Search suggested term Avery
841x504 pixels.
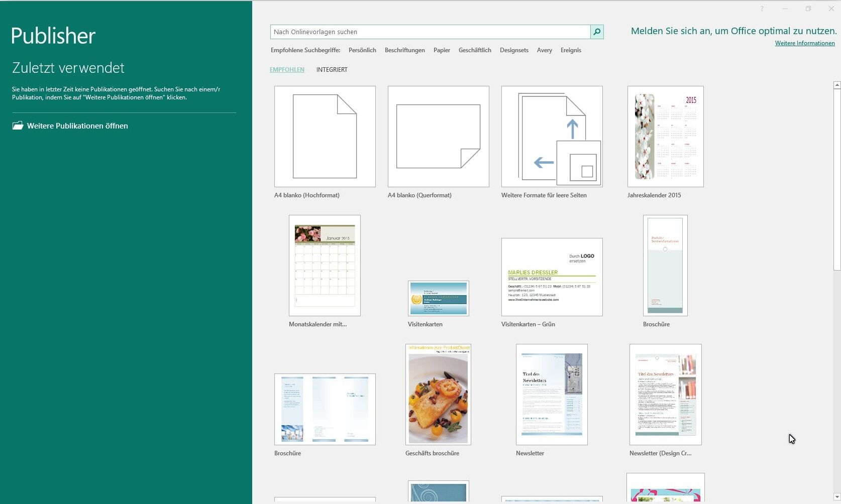click(544, 50)
